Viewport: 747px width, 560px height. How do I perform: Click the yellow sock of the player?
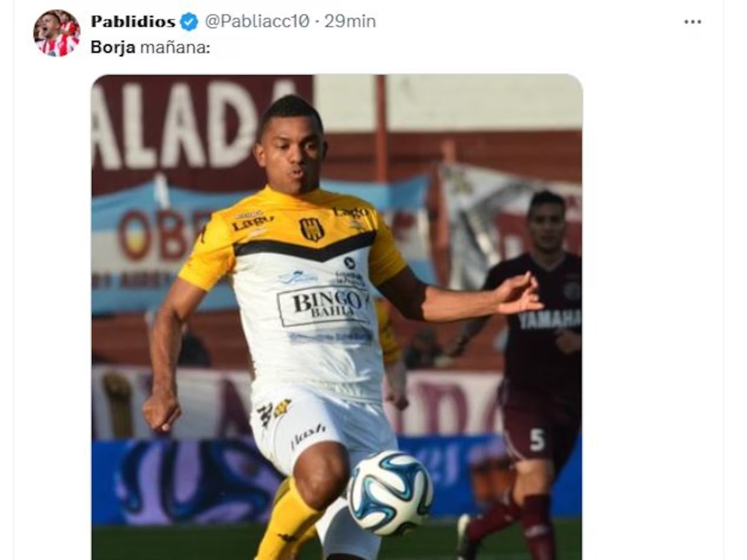pyautogui.click(x=288, y=520)
